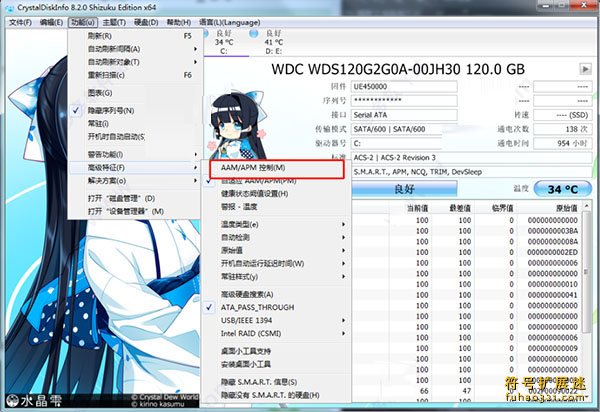Expand the 常驻样式(y) submenu
This screenshot has height=412, width=600.
(x=276, y=277)
